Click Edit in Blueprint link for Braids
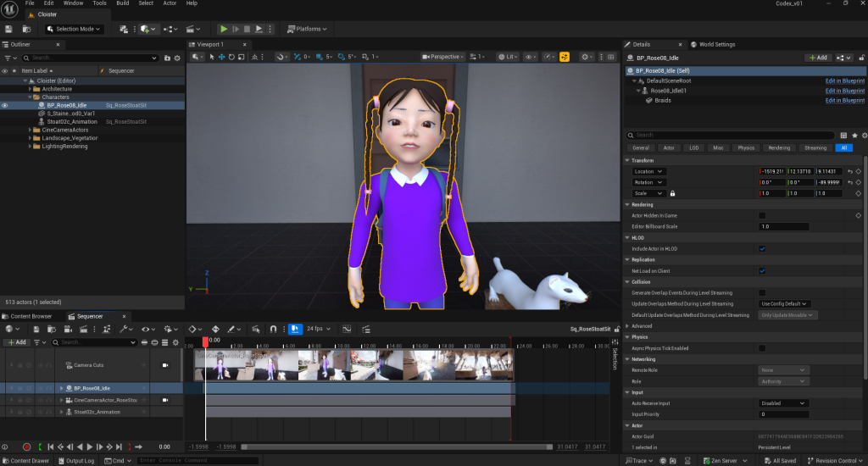Viewport: 868px width, 466px height. click(844, 101)
